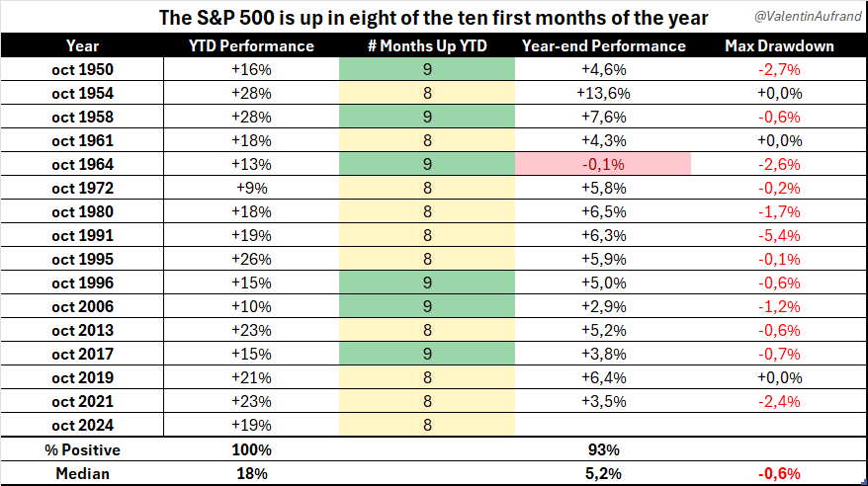Select the 93% positive year-end cell
This screenshot has width=868, height=486.
[x=603, y=449]
